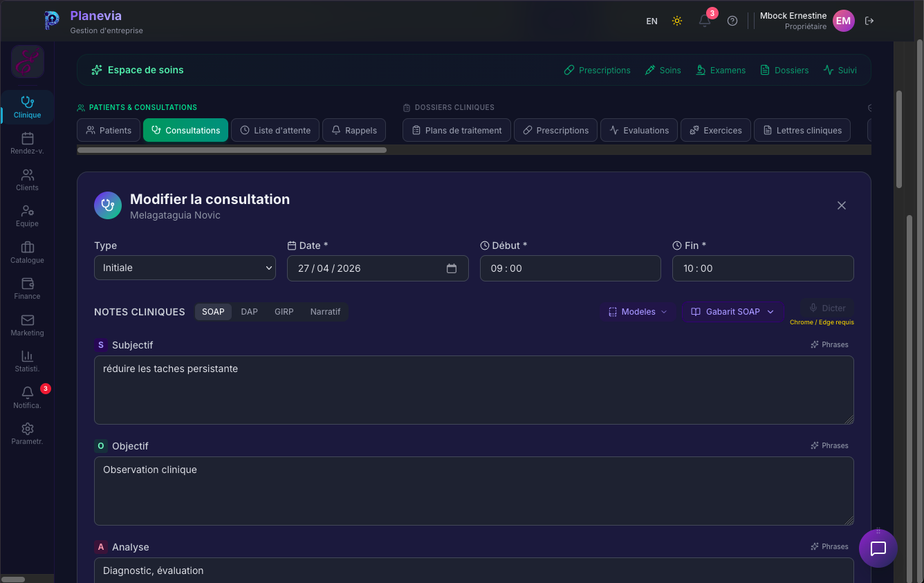The width and height of the screenshot is (924, 583).
Task: Click the notification bell in header
Action: pyautogui.click(x=705, y=21)
